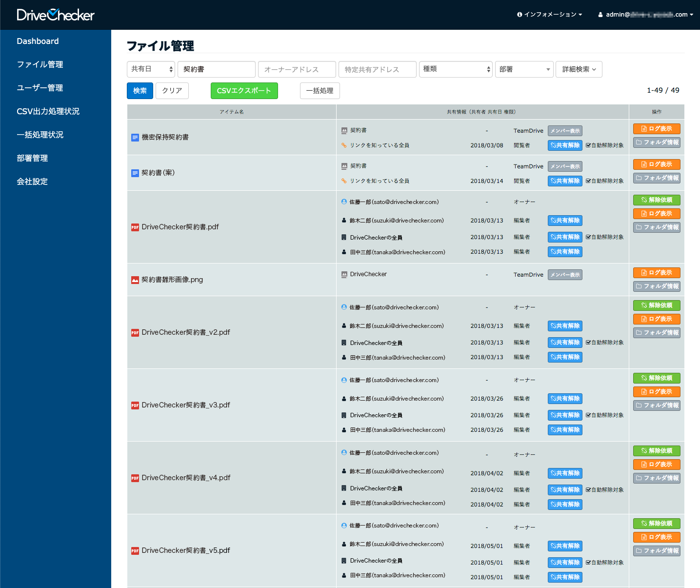
Task: Click the Team Drive icon next to DriveChecker in 契約書雛形画像.png row
Action: click(x=344, y=275)
